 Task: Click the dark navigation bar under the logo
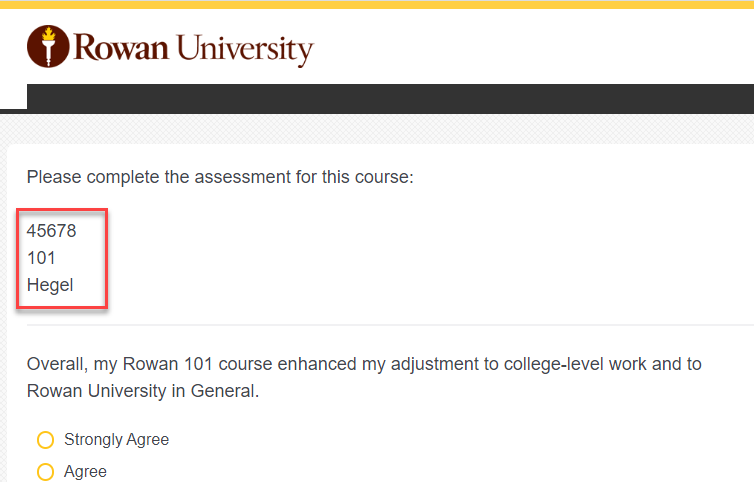[390, 98]
